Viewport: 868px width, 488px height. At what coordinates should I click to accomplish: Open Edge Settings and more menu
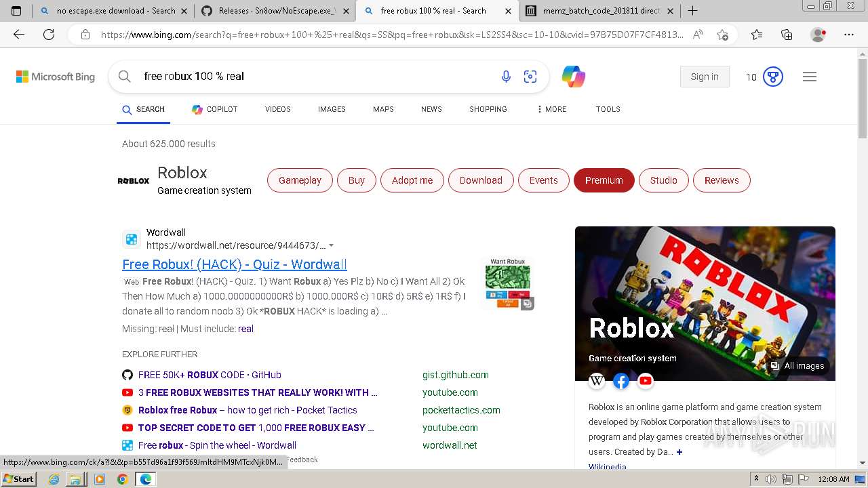tap(849, 35)
